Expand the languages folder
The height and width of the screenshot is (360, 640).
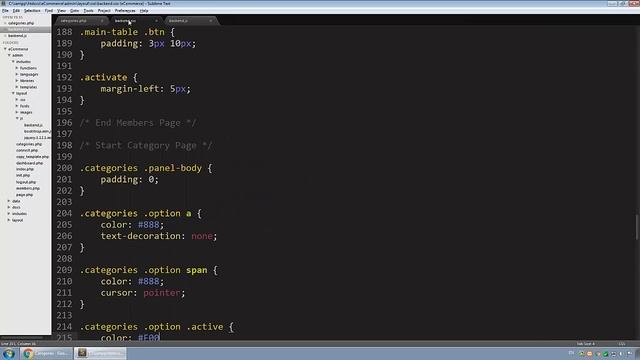17,74
